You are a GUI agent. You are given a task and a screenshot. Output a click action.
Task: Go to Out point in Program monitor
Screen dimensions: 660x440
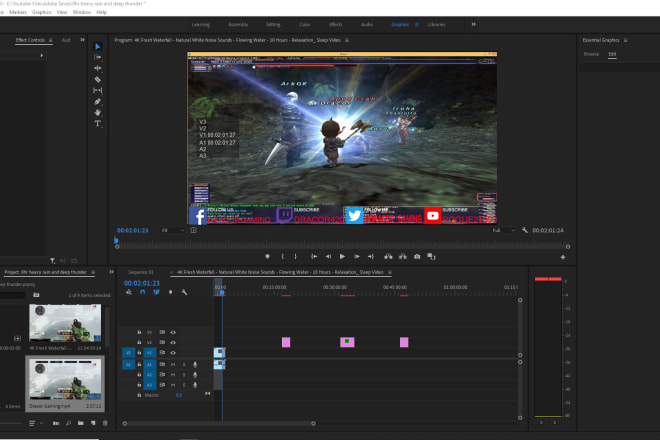pyautogui.click(x=371, y=256)
